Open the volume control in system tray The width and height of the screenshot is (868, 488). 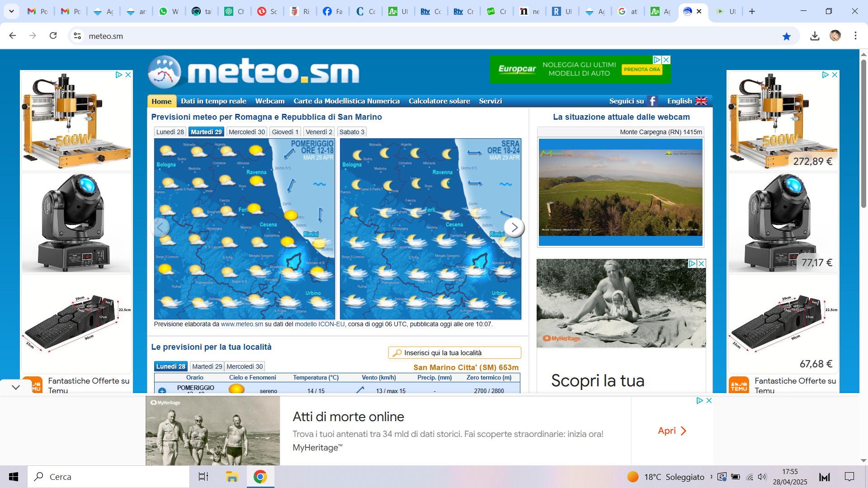(x=762, y=477)
